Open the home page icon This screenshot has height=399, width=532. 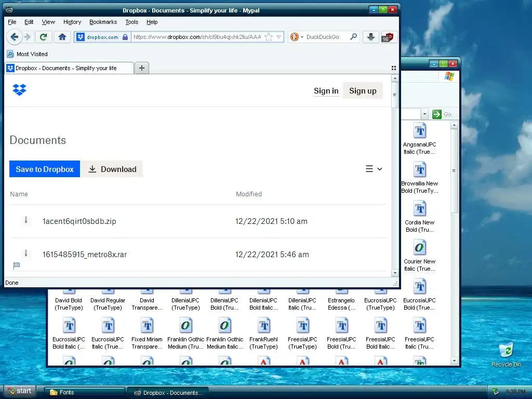[62, 37]
